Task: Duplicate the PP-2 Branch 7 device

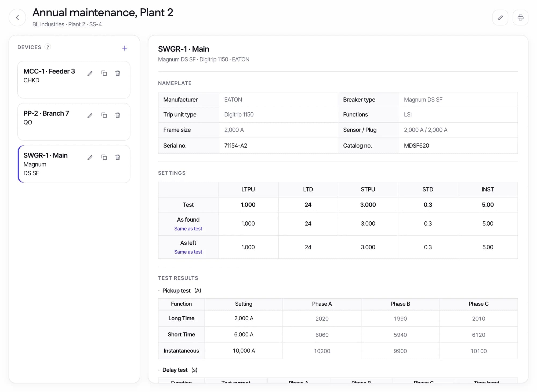Action: point(104,115)
